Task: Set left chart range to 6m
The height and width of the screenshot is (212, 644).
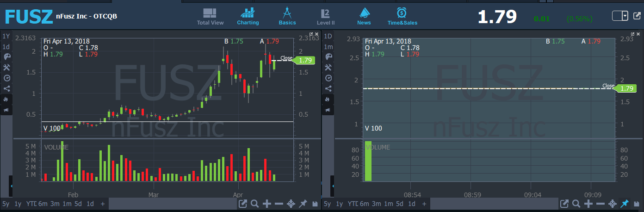Action: 43,204
